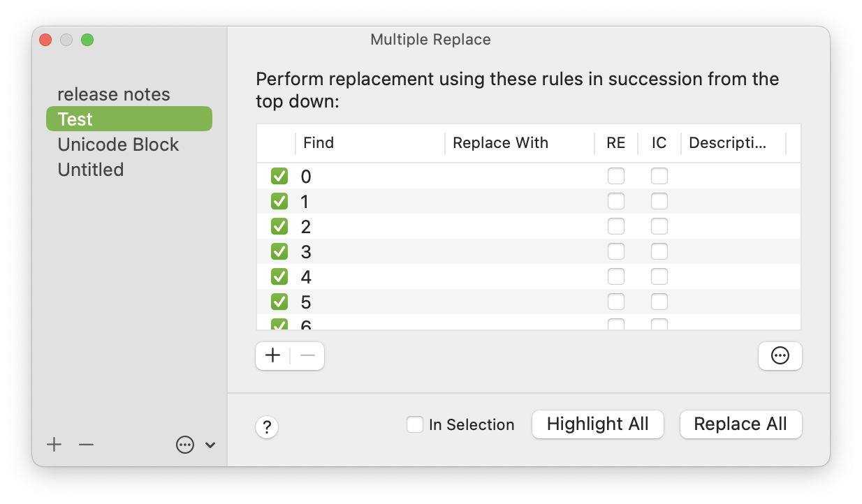
Task: Enable ignore case for rule 1
Action: point(659,201)
